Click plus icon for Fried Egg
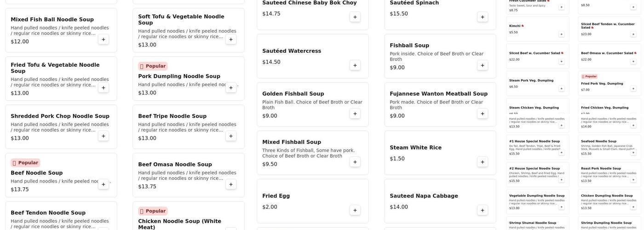The image size is (644, 230). click(x=355, y=210)
